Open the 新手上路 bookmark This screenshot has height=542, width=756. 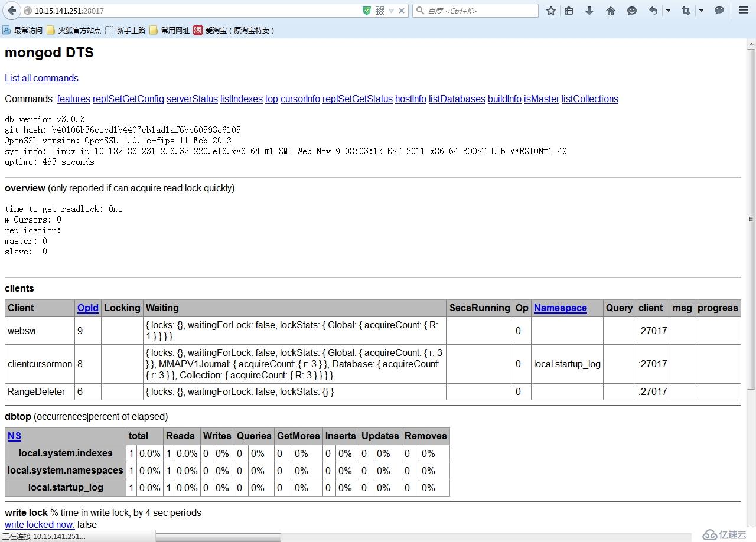[x=125, y=30]
